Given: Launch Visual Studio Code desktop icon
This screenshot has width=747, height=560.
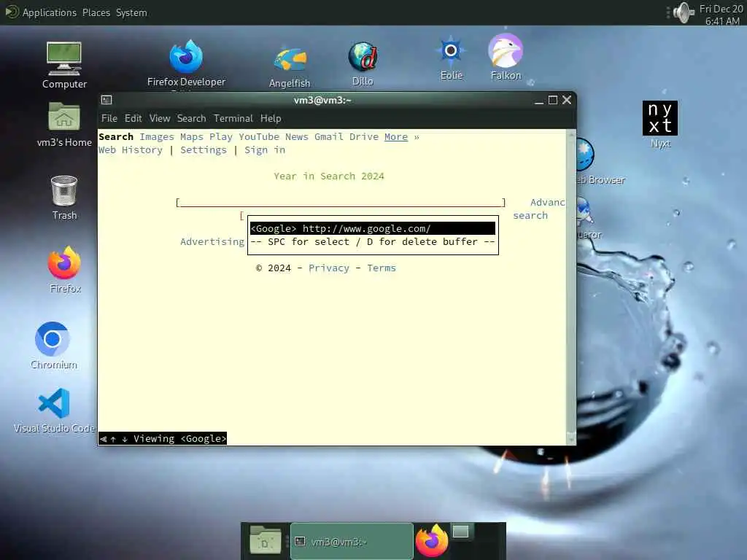Looking at the screenshot, I should click(54, 410).
